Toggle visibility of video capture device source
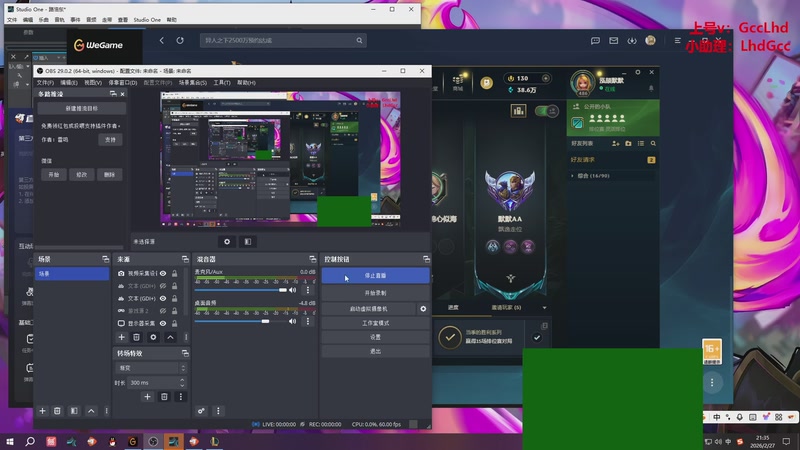Screen dimensions: 800x450 (x=163, y=273)
